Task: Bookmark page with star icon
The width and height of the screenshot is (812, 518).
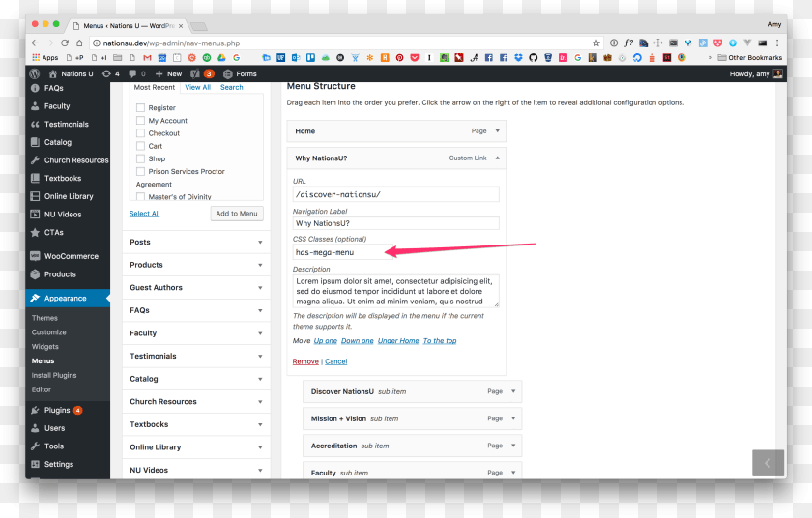Action: coord(596,43)
